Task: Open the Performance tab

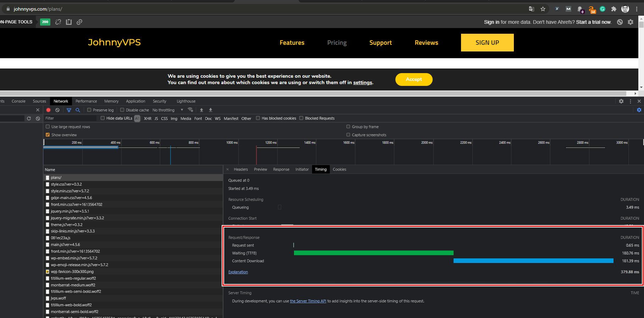Action: coord(86,101)
